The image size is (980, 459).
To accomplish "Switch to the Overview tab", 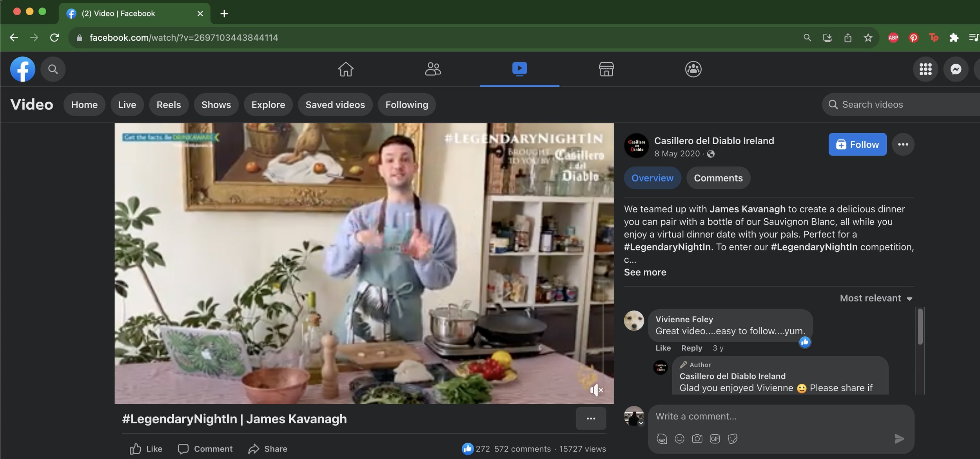I will [652, 178].
